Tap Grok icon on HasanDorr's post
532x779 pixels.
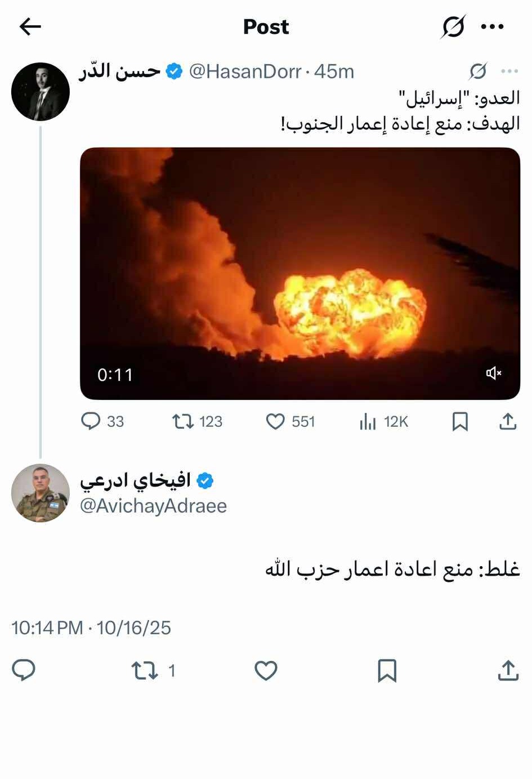click(478, 71)
